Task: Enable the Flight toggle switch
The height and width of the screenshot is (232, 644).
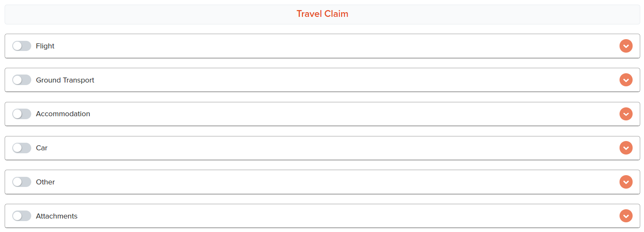Action: click(22, 46)
